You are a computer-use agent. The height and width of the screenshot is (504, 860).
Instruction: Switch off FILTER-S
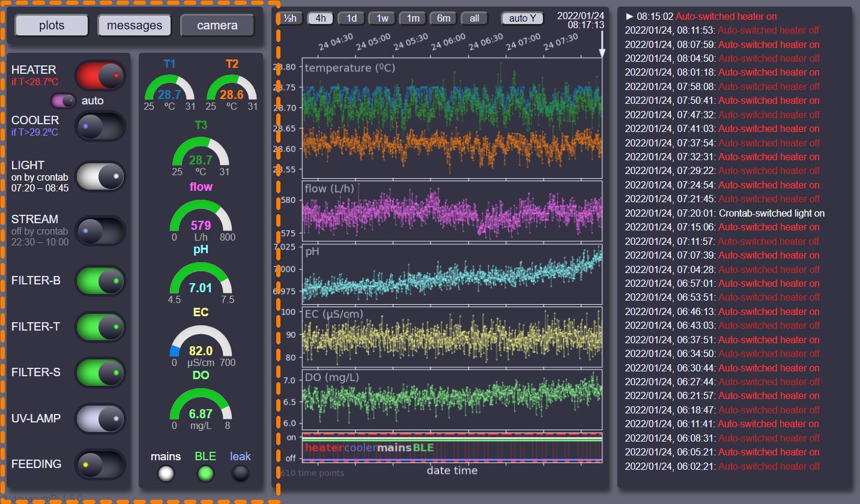coord(100,373)
